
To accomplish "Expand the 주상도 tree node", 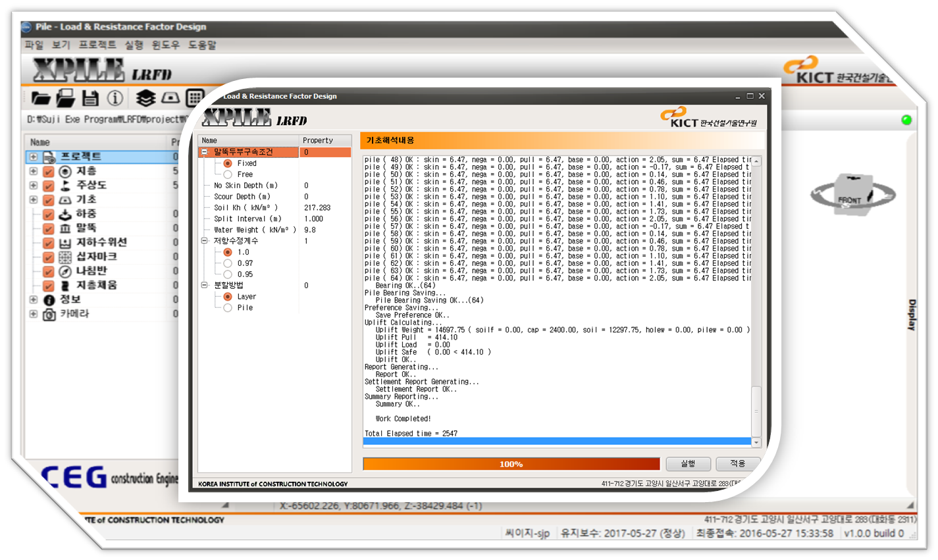I will pos(33,186).
